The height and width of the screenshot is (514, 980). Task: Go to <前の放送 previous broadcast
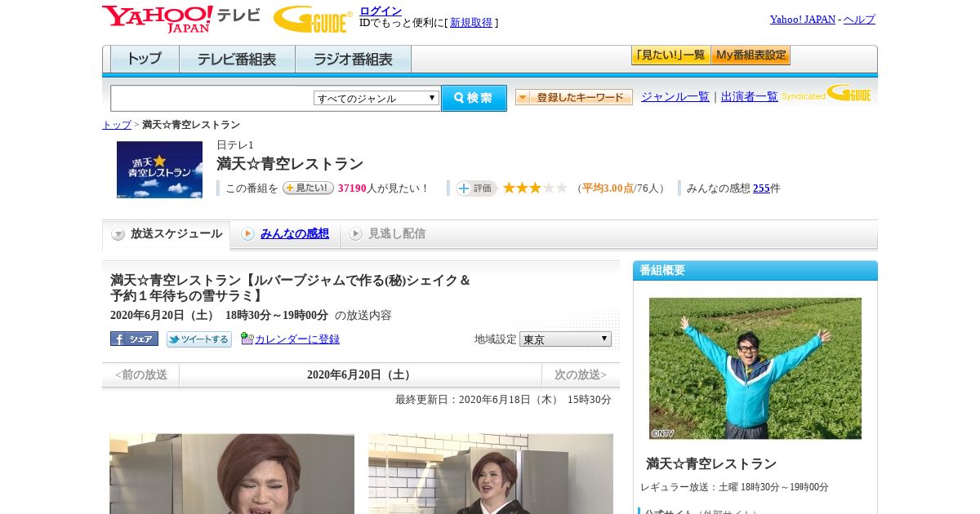coord(141,375)
